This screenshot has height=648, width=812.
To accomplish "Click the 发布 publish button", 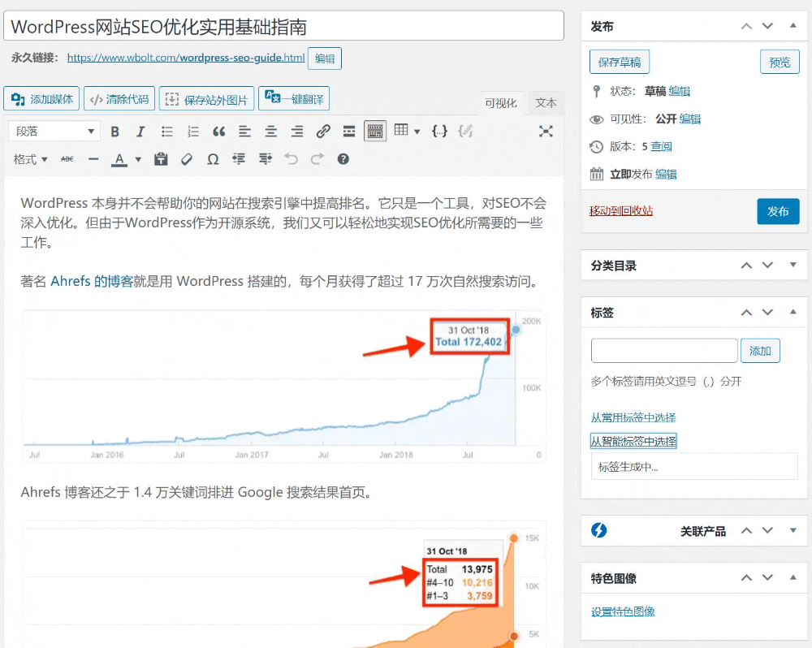I will (778, 210).
